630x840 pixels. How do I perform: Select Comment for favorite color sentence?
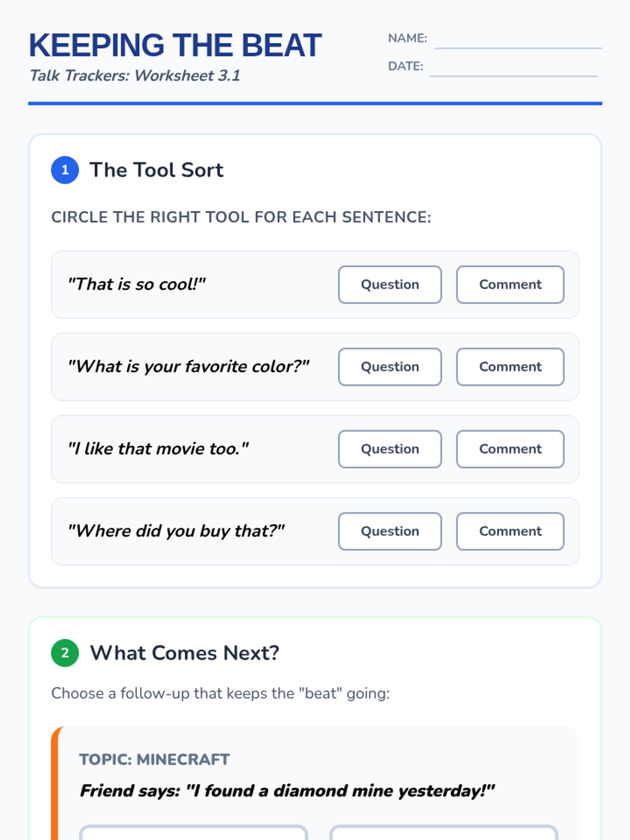(510, 367)
